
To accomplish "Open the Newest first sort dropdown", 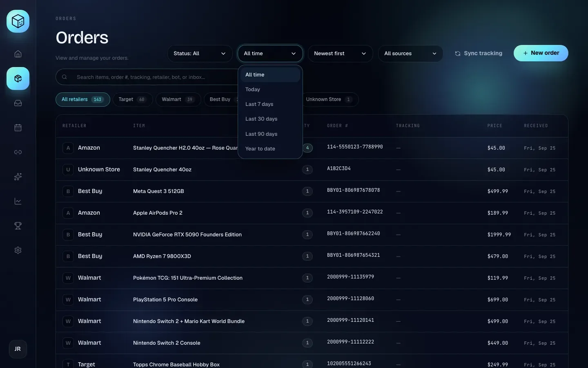I will [340, 54].
